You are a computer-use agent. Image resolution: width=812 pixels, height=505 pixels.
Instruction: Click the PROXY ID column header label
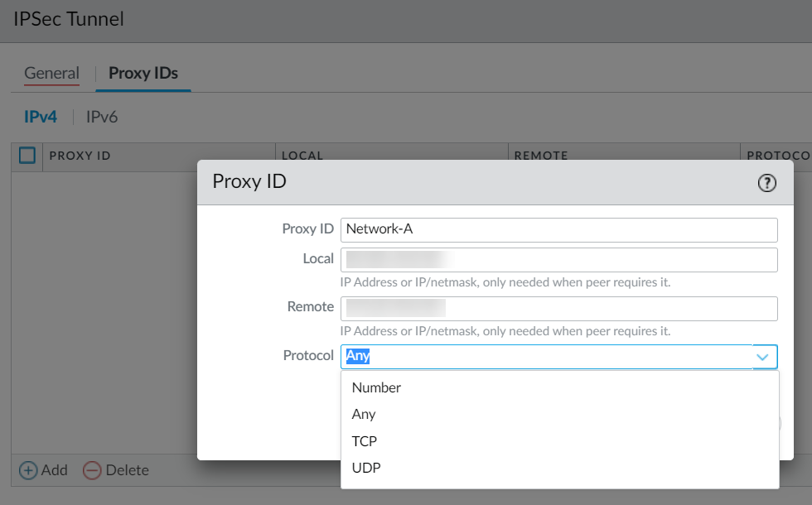point(80,156)
